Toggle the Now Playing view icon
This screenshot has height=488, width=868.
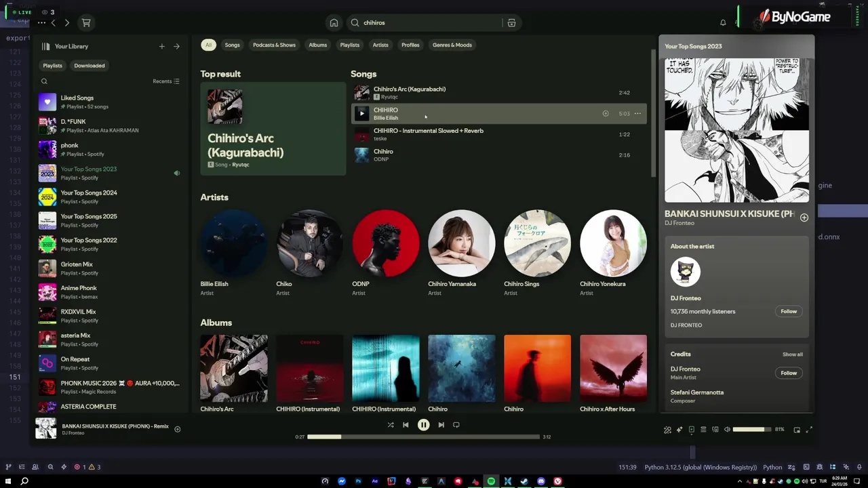(x=692, y=430)
